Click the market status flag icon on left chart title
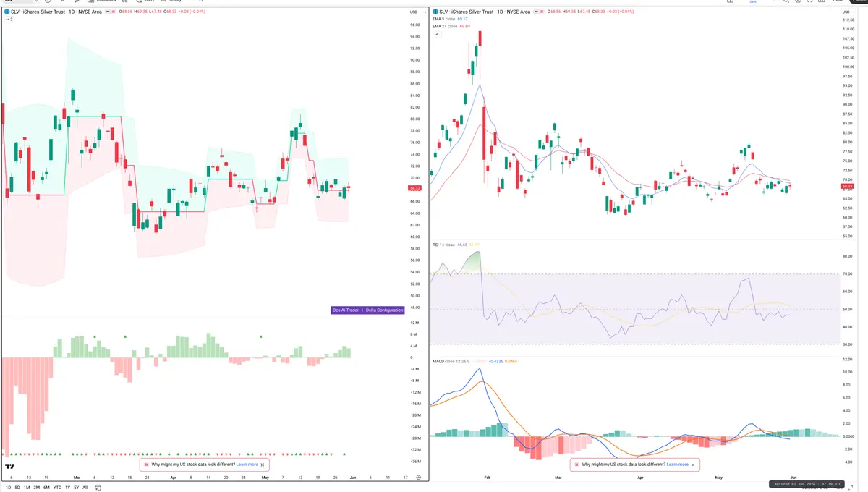Image resolution: width=868 pixels, height=492 pixels. (106, 12)
